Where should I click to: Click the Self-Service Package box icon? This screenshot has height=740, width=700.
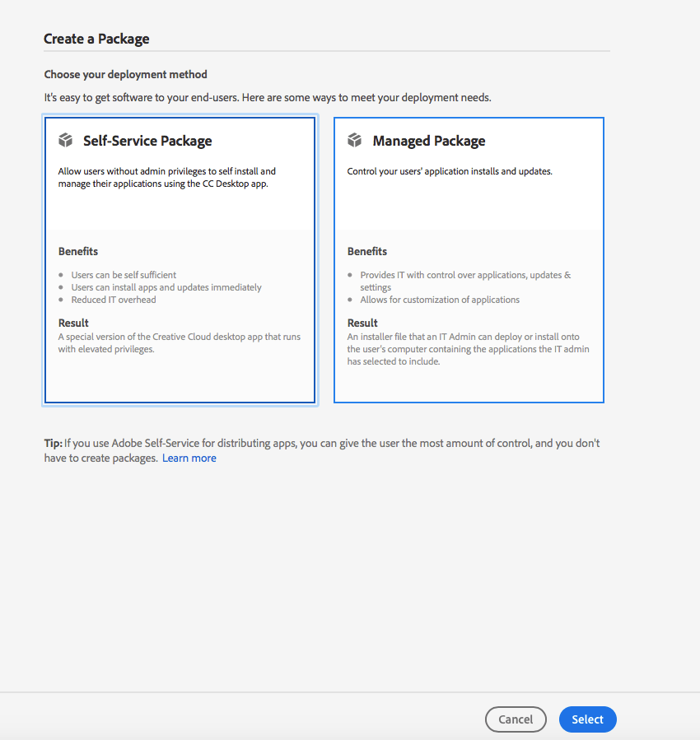[66, 140]
